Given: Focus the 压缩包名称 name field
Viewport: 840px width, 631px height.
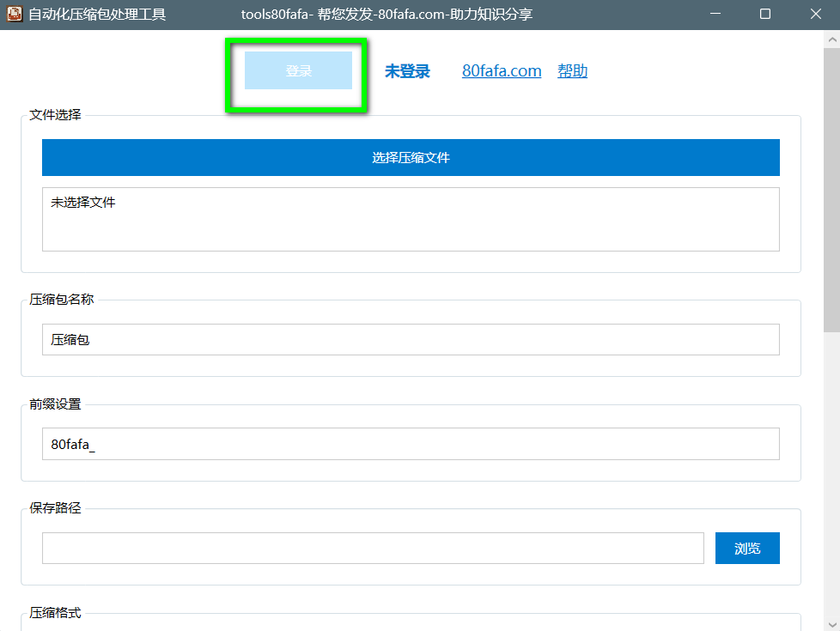Looking at the screenshot, I should tap(411, 340).
